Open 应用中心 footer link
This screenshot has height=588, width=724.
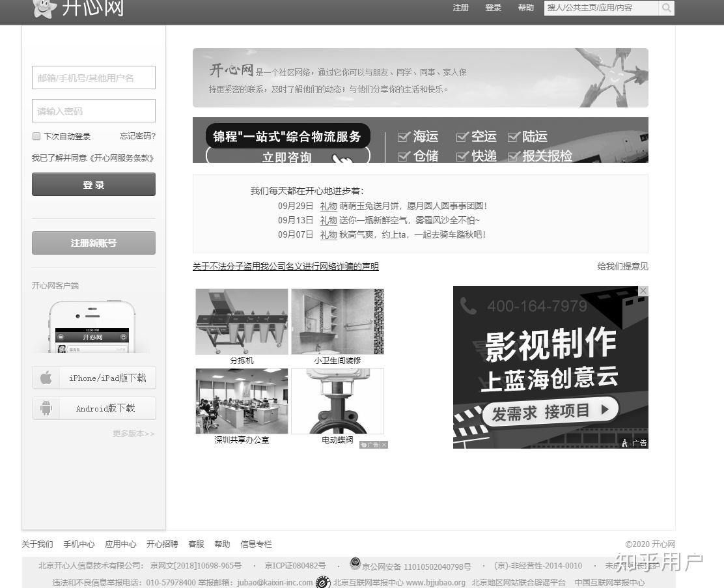tap(120, 544)
